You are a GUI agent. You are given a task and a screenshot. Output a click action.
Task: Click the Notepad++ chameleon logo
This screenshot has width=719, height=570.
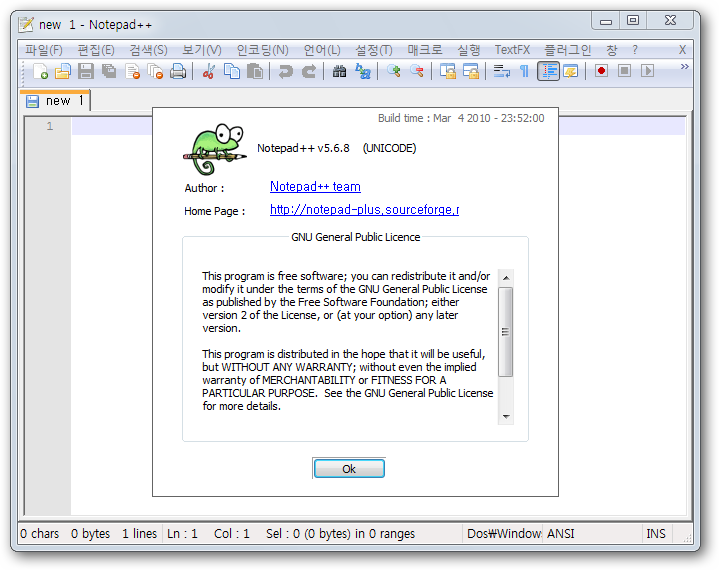pyautogui.click(x=215, y=149)
